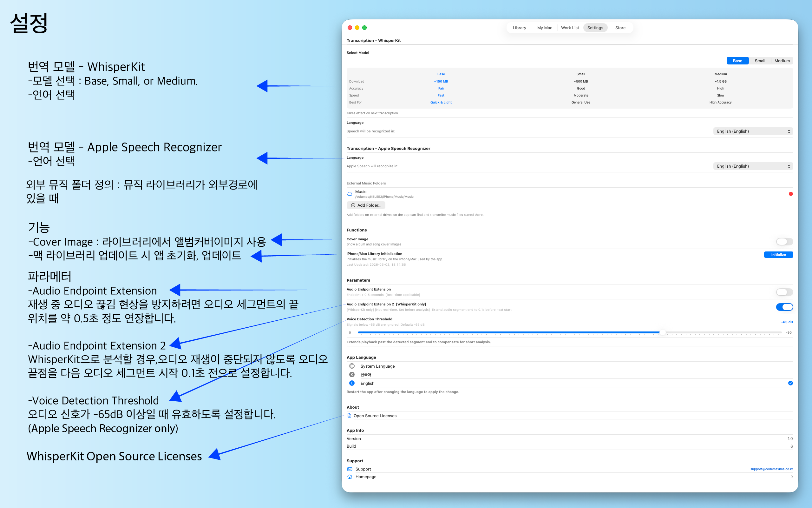Click the -65 dB threshold value

tap(787, 322)
